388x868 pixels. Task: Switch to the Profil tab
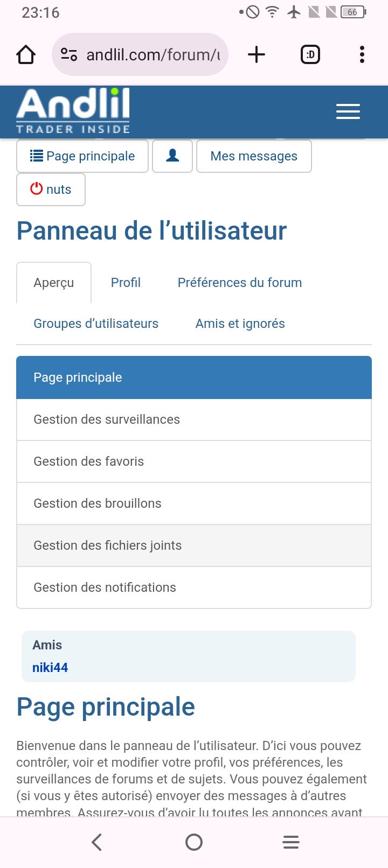(x=126, y=283)
